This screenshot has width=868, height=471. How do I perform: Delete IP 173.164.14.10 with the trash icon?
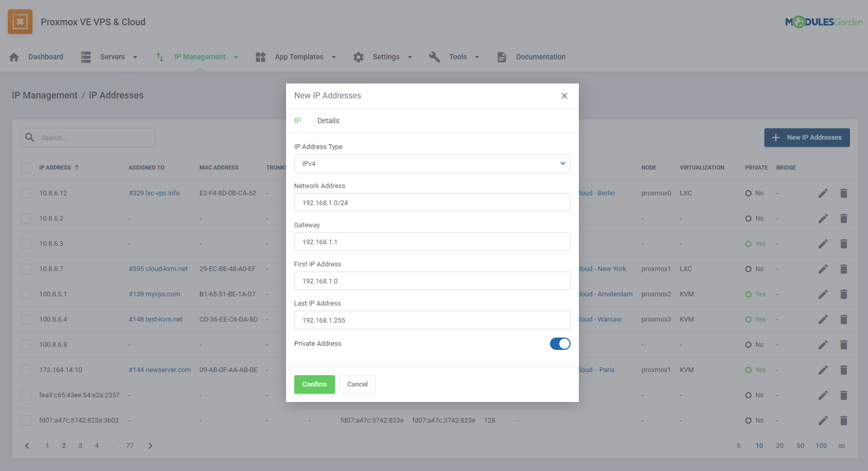click(844, 369)
